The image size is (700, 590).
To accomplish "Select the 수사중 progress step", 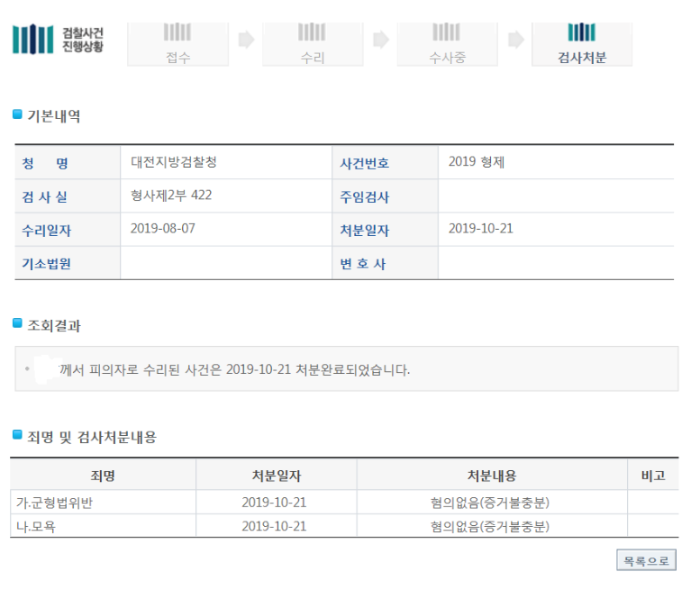I will 447,43.
